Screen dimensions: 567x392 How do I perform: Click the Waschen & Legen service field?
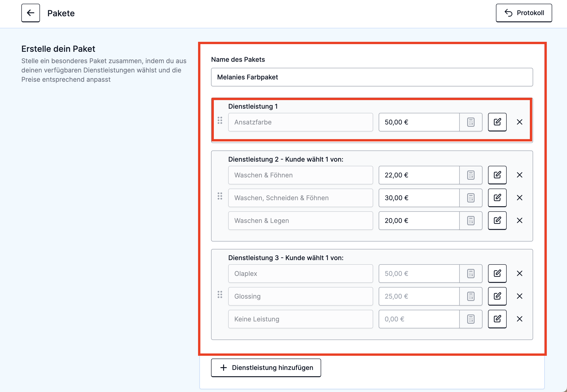pos(301,221)
